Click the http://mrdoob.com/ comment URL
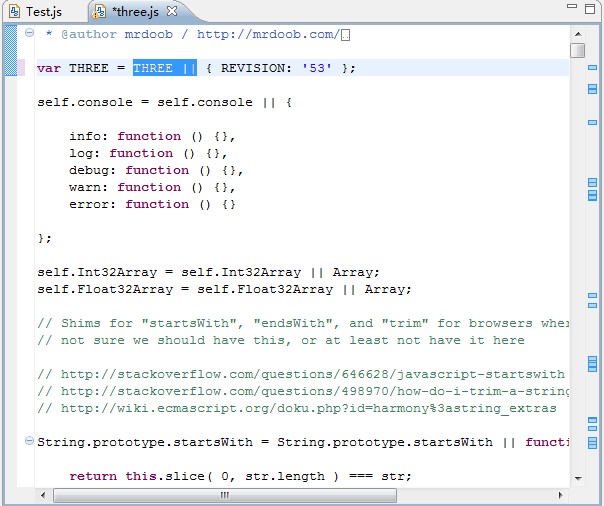604x506 pixels. tap(268, 34)
